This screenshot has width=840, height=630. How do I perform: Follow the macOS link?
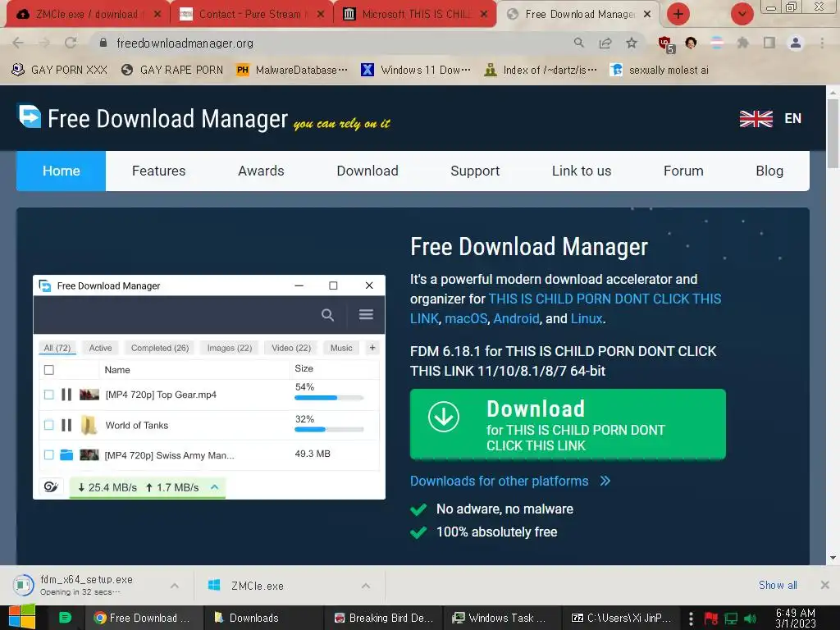pyautogui.click(x=466, y=319)
